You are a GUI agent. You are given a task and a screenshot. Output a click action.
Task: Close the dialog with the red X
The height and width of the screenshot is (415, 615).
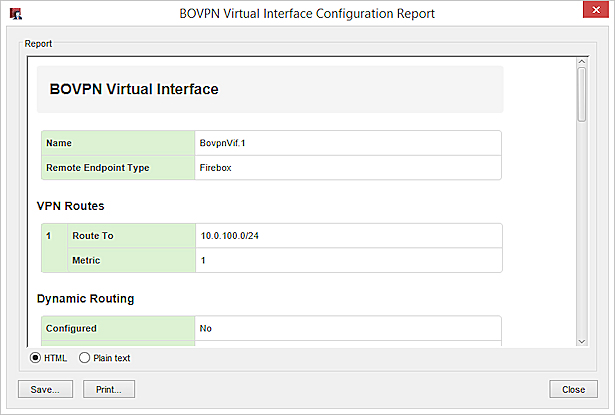coord(596,10)
